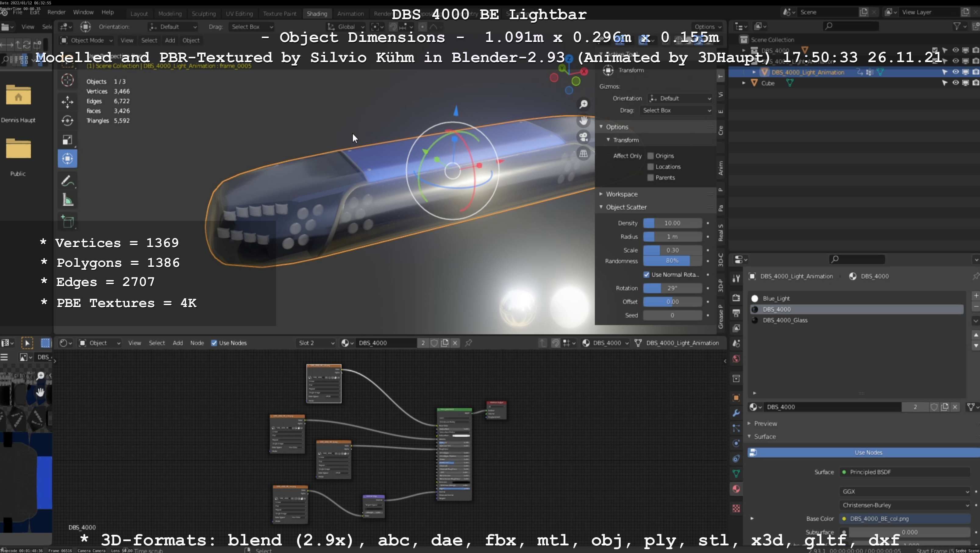Open Modifier properties wrench icon
Image resolution: width=980 pixels, height=553 pixels.
pyautogui.click(x=736, y=413)
